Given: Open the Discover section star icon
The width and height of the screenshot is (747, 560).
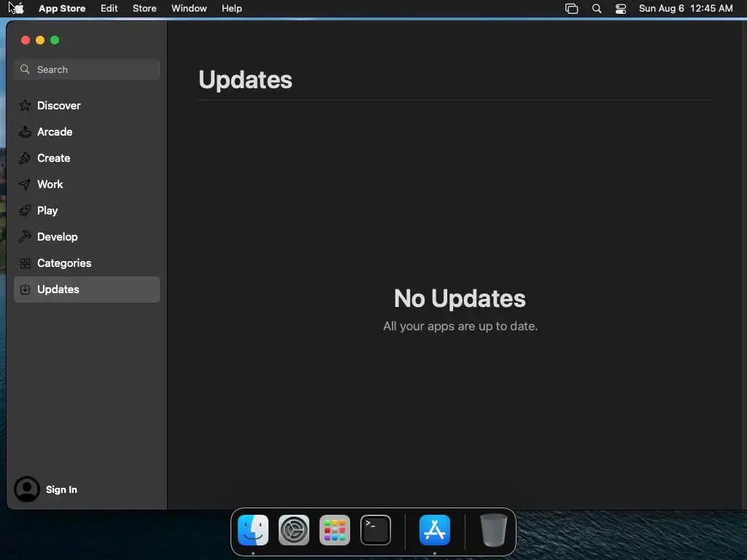Looking at the screenshot, I should (25, 105).
